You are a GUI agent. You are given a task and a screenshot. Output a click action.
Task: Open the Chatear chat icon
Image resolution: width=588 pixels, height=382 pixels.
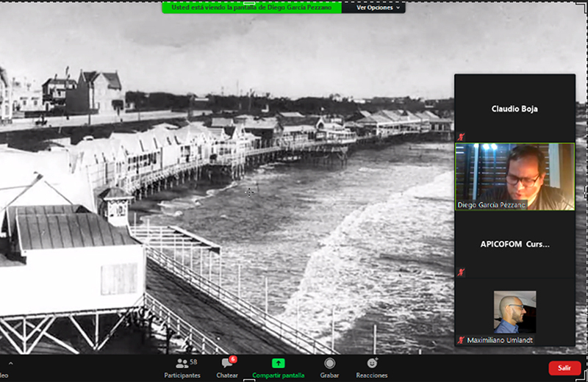point(226,364)
